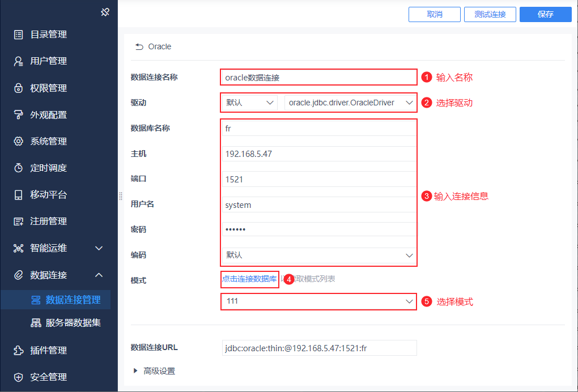Click the 系统管理 gear icon
This screenshot has height=392, width=578.
tap(18, 141)
